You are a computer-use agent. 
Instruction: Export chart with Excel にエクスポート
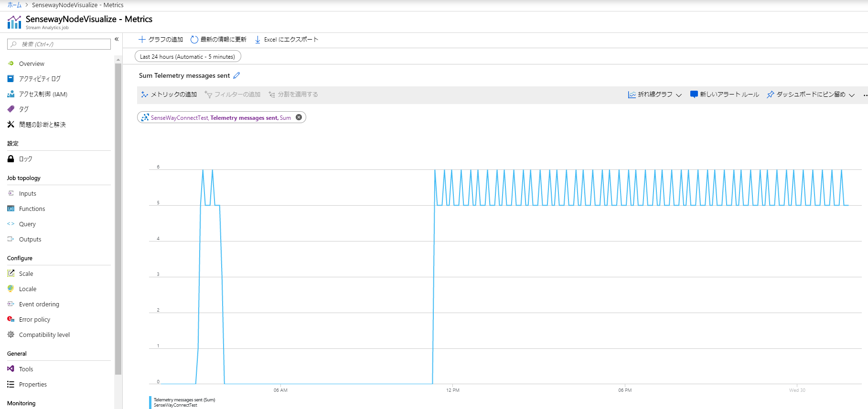(x=286, y=40)
